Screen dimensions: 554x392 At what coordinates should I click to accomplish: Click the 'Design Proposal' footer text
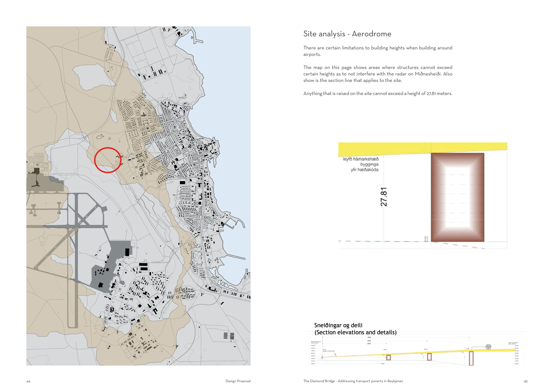tap(238, 381)
